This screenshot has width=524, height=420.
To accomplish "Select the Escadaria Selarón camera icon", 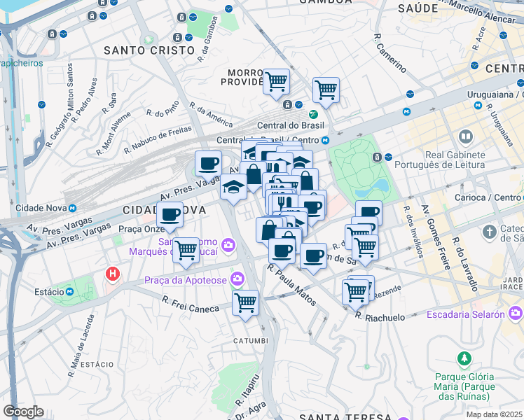I will point(515,314).
